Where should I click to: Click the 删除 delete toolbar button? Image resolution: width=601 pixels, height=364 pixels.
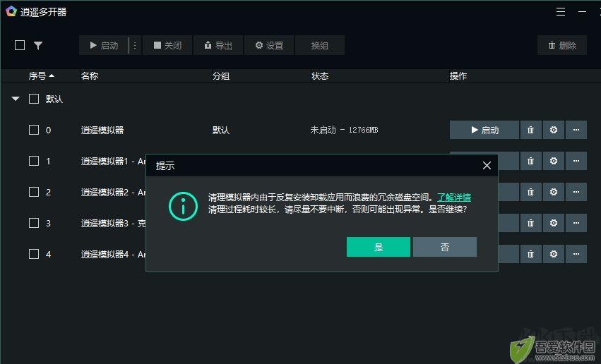click(562, 45)
